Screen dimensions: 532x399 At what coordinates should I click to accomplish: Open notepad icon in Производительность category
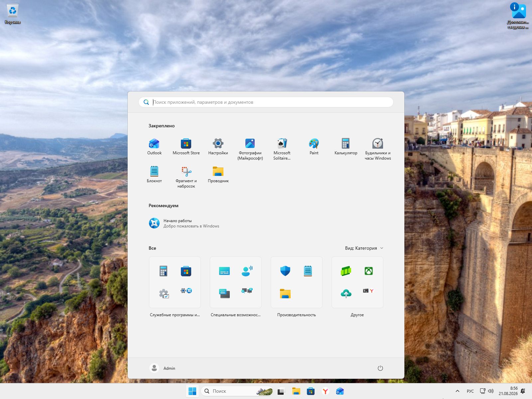coord(308,271)
